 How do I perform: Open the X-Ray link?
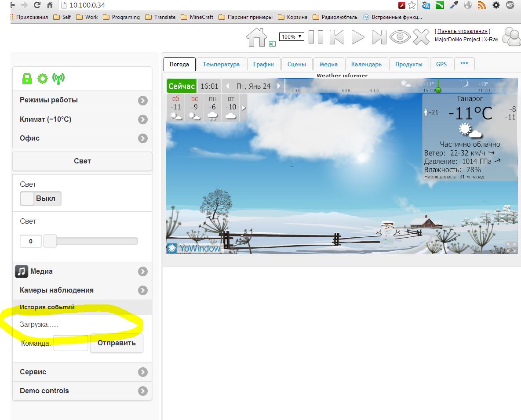click(x=491, y=39)
